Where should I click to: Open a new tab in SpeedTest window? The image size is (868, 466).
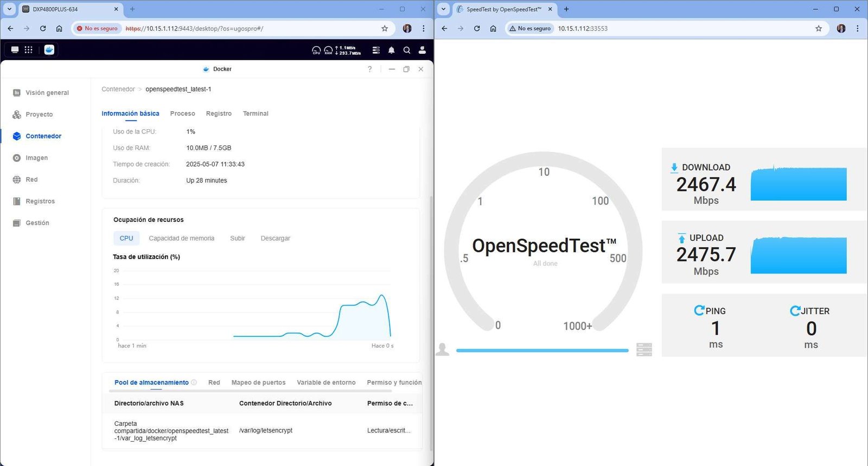[566, 9]
